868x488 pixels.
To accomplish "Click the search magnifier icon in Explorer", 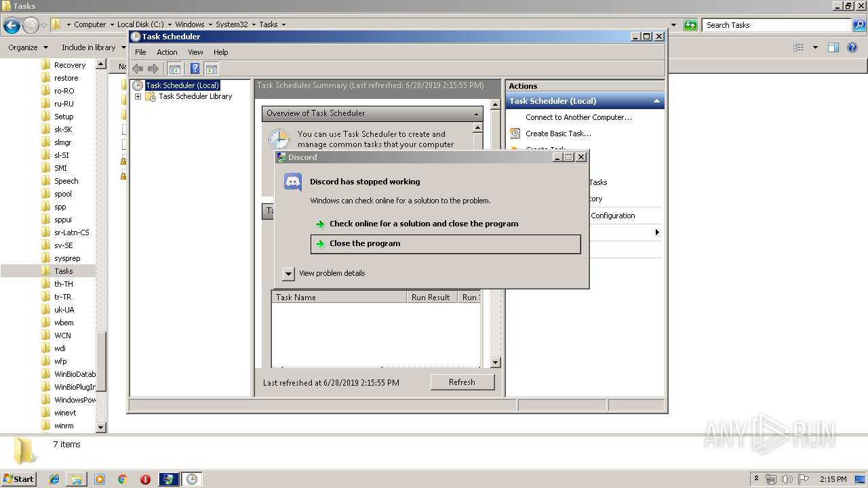I will tap(859, 25).
